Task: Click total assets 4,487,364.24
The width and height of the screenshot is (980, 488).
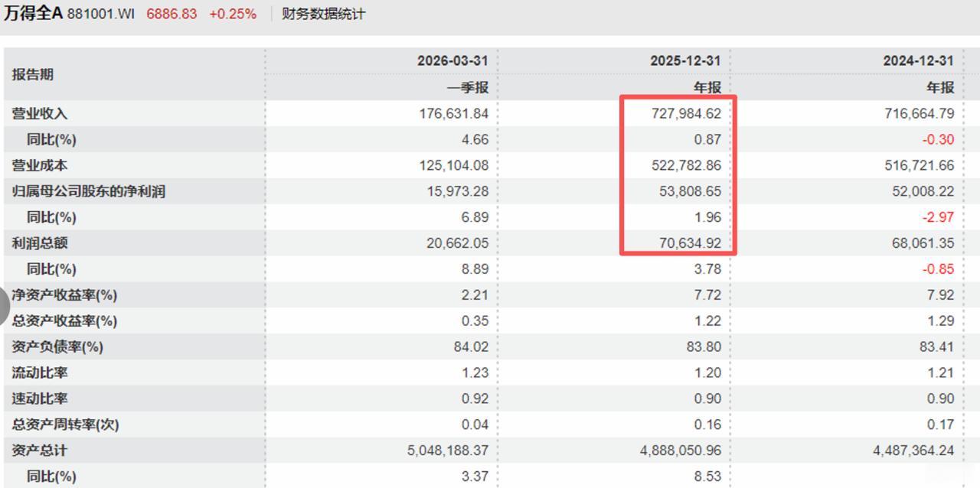Action: pos(913,451)
